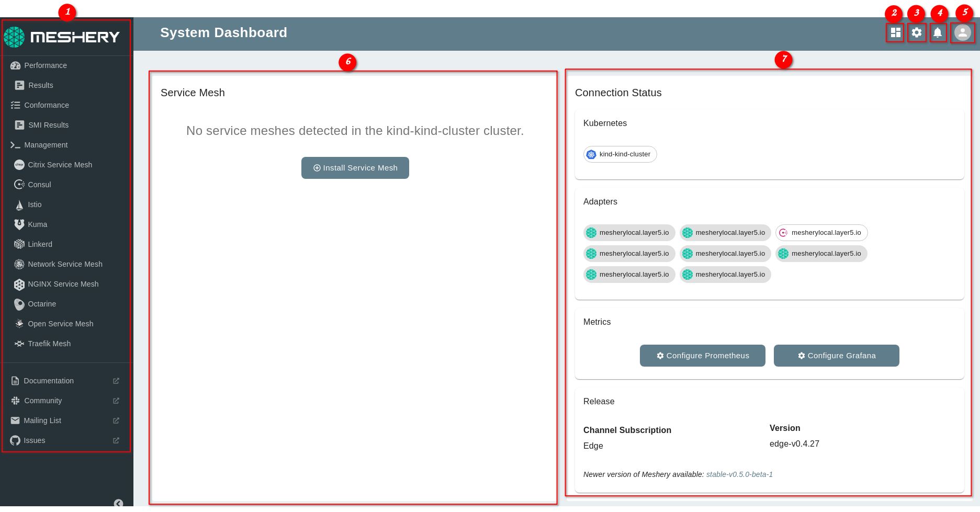Click the edge-v0.4.27 version text
Viewport: 980px width, 512px height.
click(794, 443)
